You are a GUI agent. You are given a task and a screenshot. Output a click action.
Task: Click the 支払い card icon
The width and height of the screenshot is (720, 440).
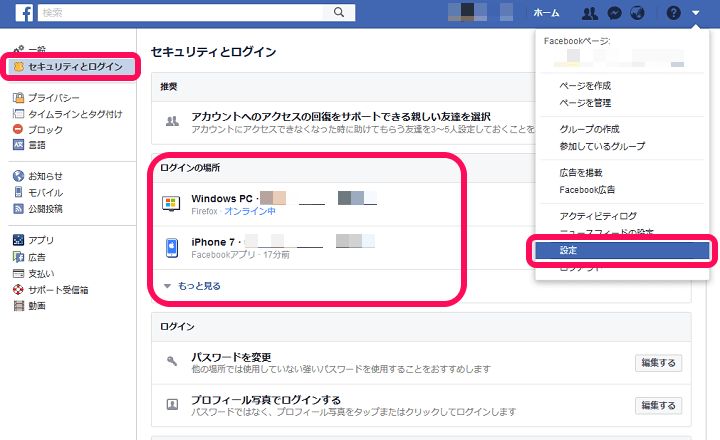click(18, 273)
